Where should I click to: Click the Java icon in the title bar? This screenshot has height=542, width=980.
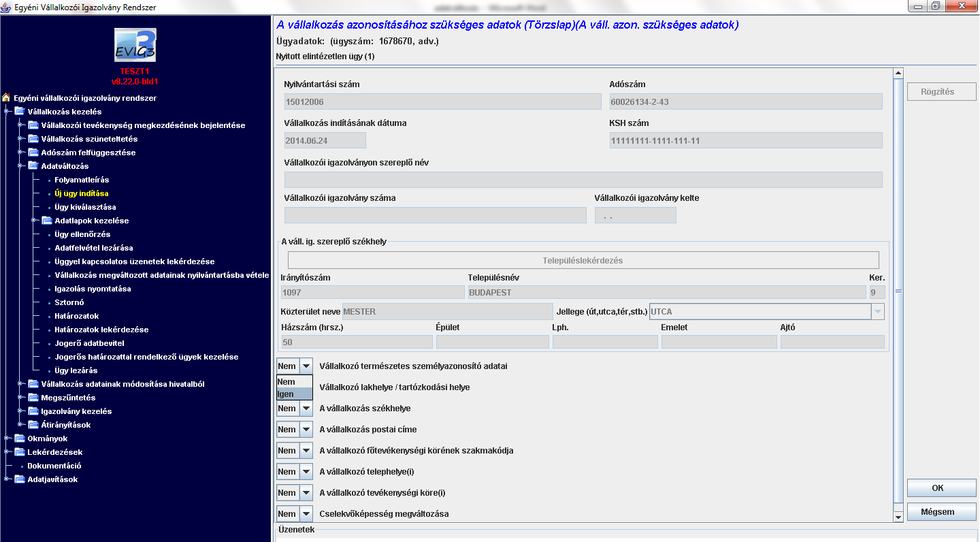7,6
